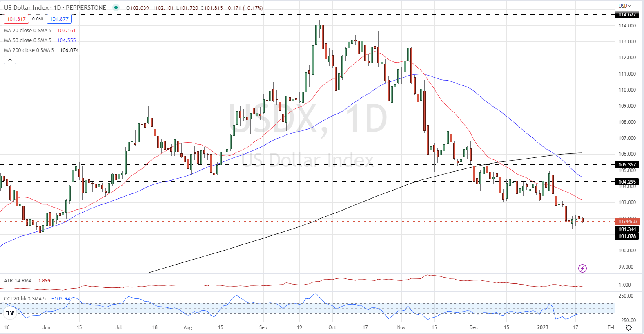The image size is (644, 334).
Task: Select the ATR 14 RMA indicator legend
Action: 18,281
